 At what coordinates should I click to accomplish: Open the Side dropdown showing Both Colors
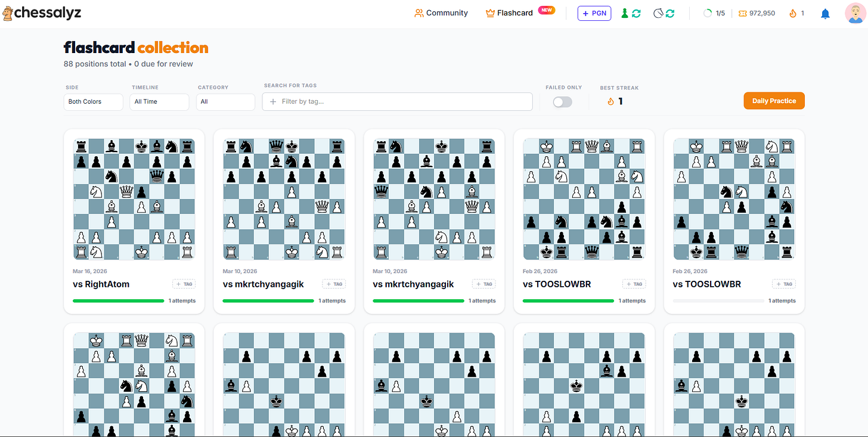tap(94, 102)
